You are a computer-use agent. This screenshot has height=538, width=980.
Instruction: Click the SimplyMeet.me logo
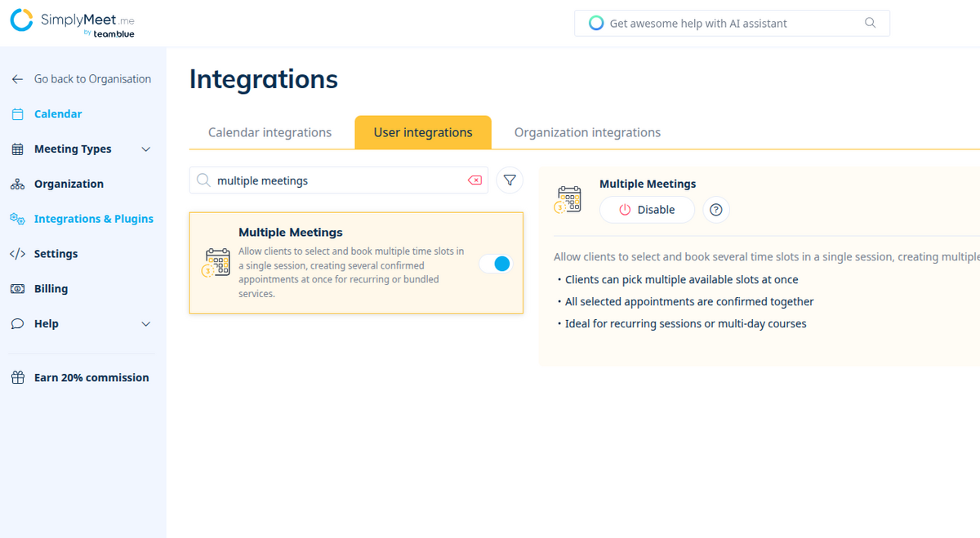tap(73, 23)
